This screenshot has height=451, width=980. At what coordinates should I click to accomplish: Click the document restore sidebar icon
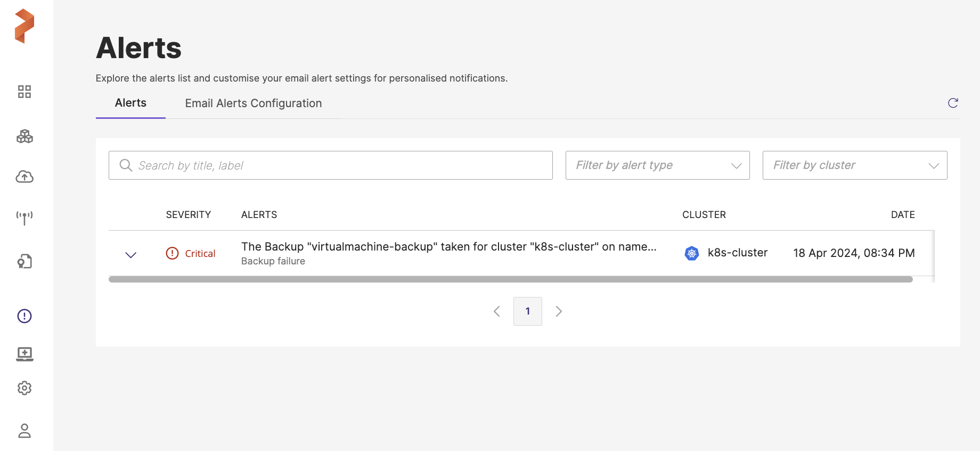pos(24,261)
